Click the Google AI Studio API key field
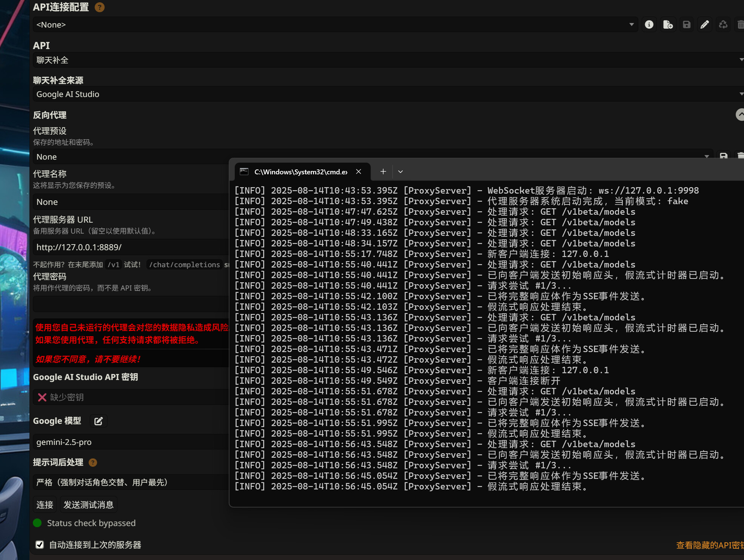This screenshot has width=744, height=560. (130, 397)
